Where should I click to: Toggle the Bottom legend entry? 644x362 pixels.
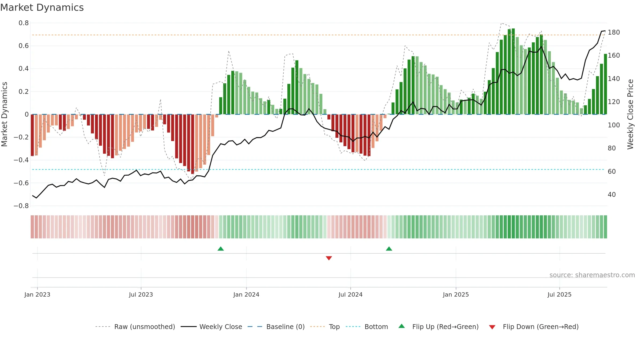(367, 327)
